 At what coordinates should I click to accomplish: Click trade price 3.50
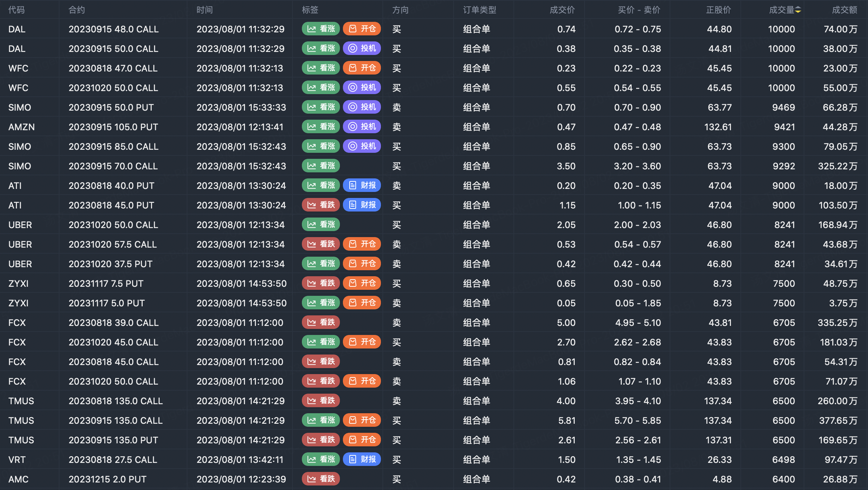pos(566,166)
